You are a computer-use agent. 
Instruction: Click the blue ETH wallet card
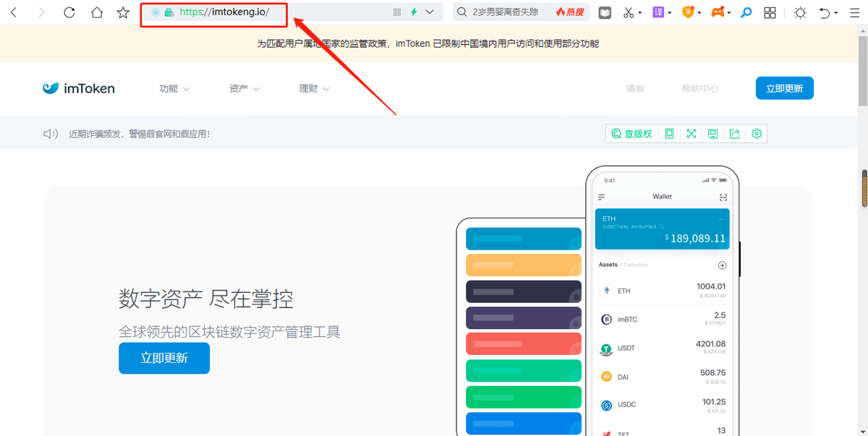662,228
